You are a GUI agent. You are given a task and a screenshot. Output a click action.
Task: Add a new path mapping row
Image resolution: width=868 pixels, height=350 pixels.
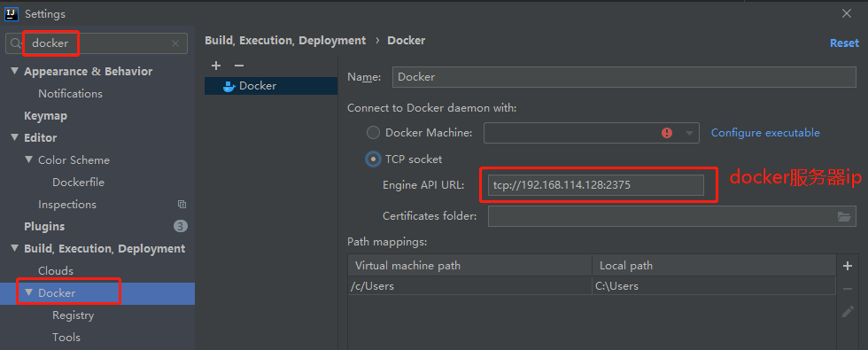click(847, 266)
